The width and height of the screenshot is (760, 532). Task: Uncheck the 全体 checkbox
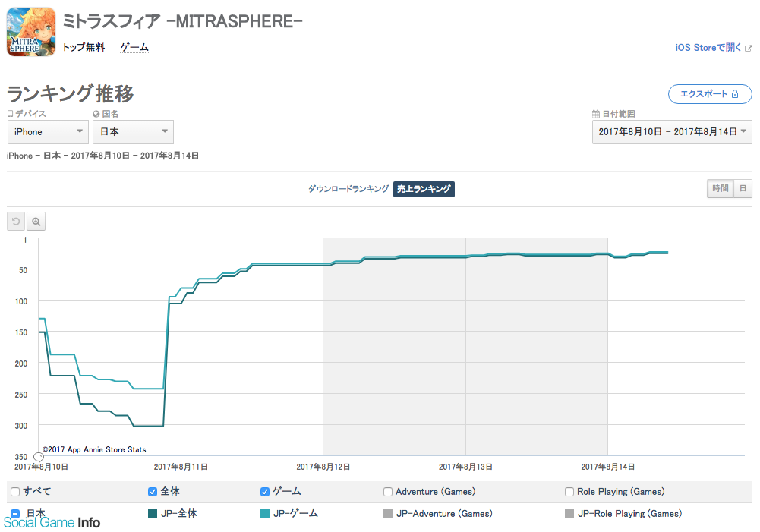(x=152, y=492)
